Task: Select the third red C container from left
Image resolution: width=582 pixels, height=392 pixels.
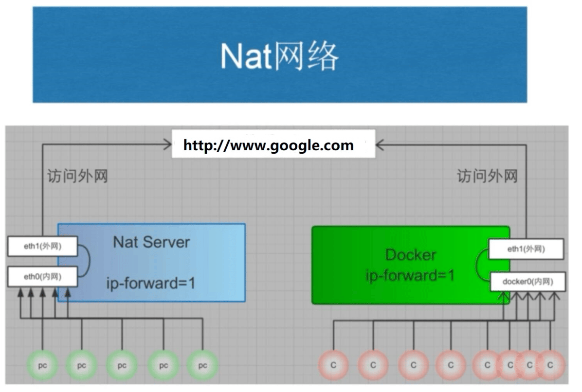Action: point(413,365)
